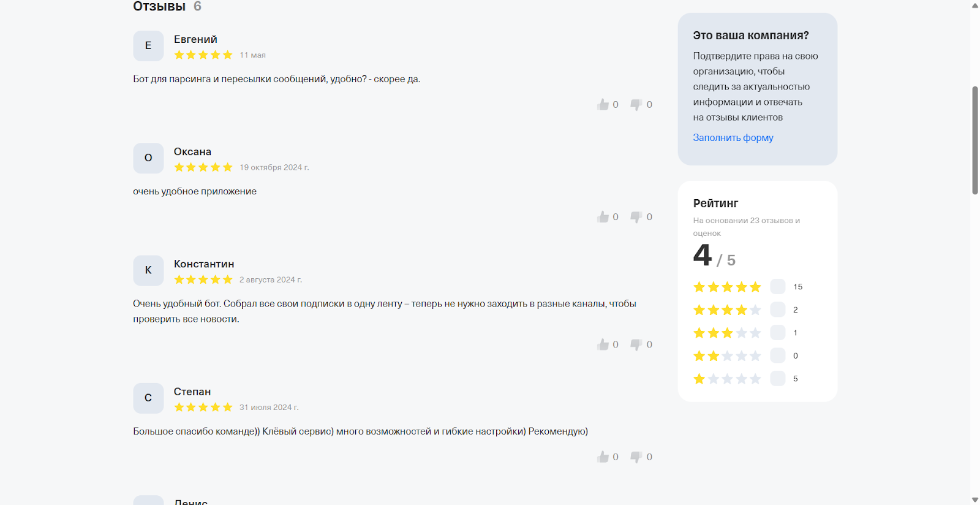Open reviewer name Оксана
980x505 pixels.
192,151
